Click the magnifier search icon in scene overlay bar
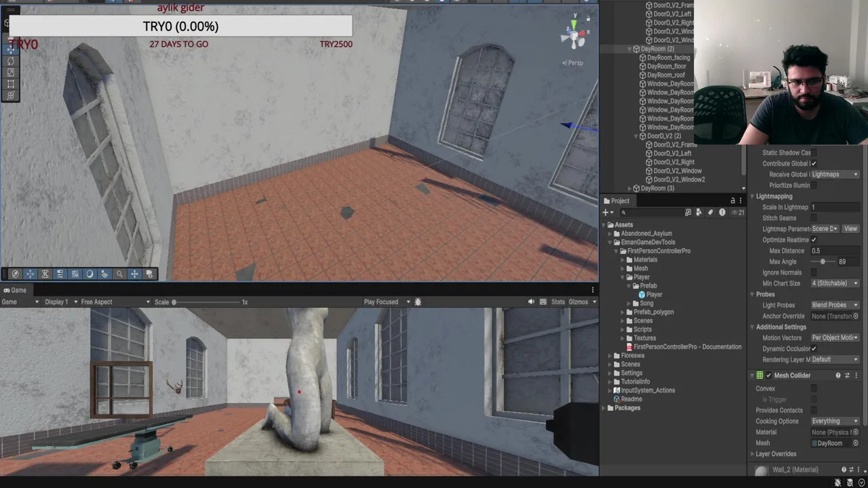This screenshot has width=868, height=488. (119, 274)
